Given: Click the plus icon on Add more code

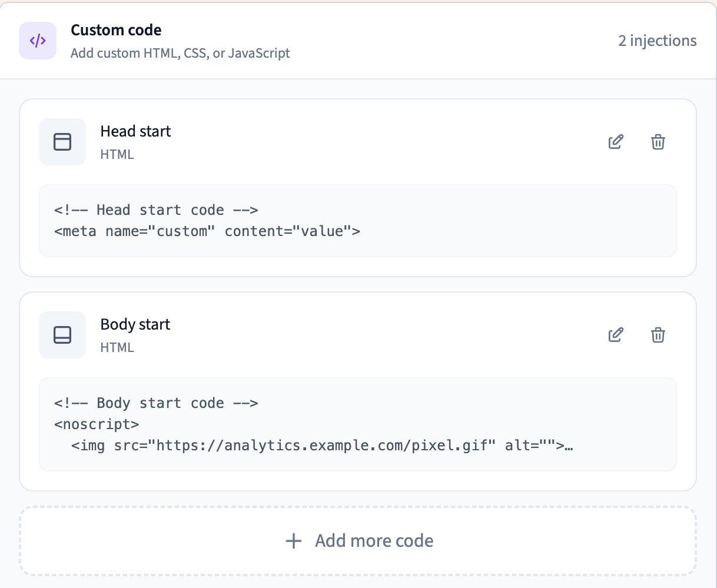Looking at the screenshot, I should (293, 540).
